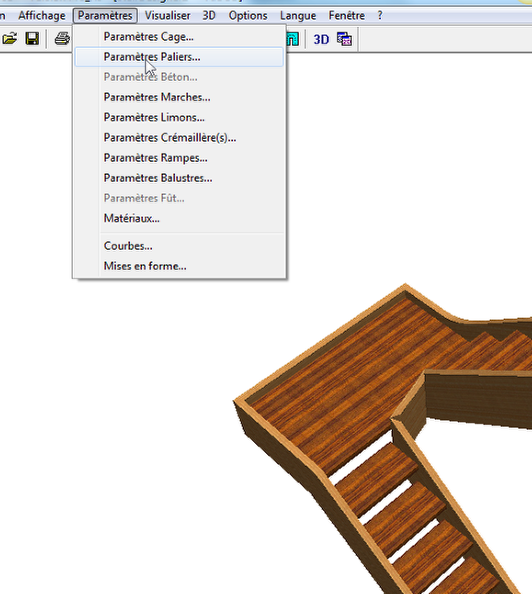Click the cyan staircase shape toolbar icon
Screen dimensions: 532x594
coord(293,39)
